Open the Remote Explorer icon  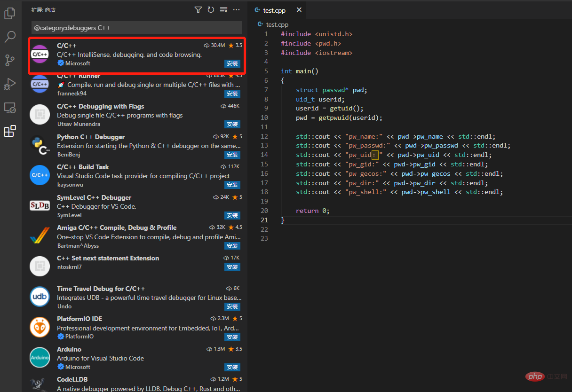pos(10,108)
